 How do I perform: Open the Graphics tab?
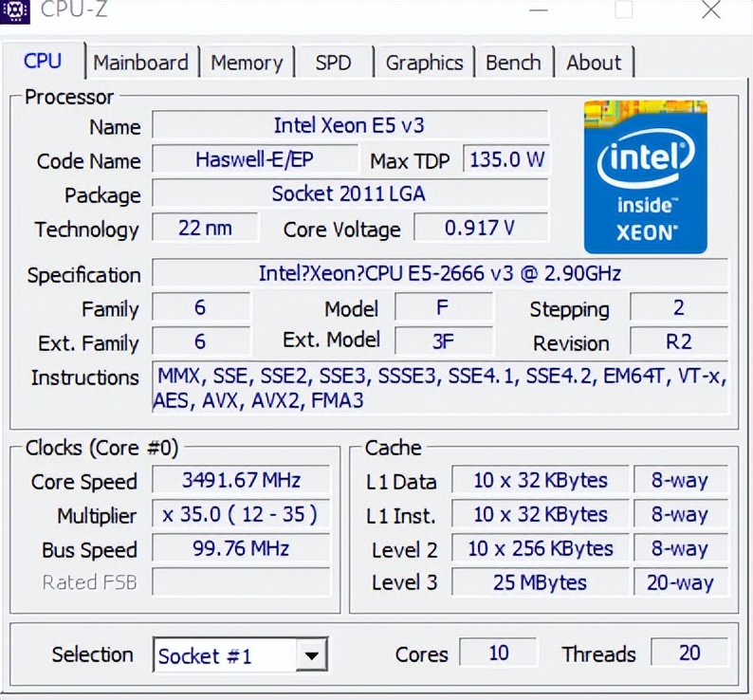coord(425,63)
